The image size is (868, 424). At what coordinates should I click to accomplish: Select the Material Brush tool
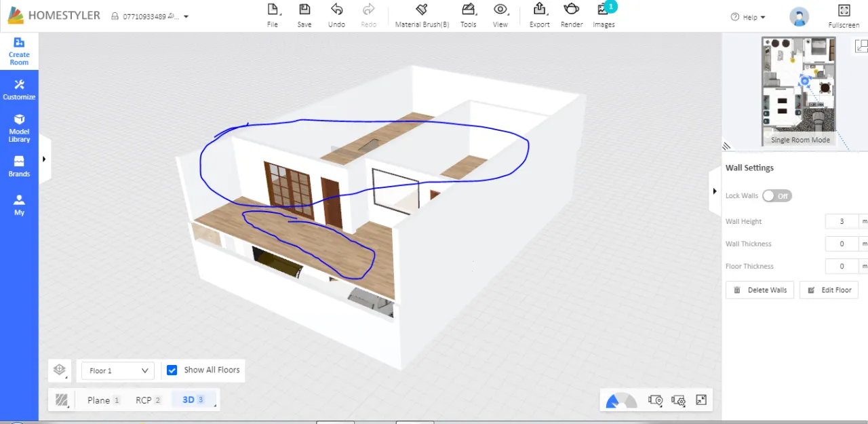pos(422,10)
